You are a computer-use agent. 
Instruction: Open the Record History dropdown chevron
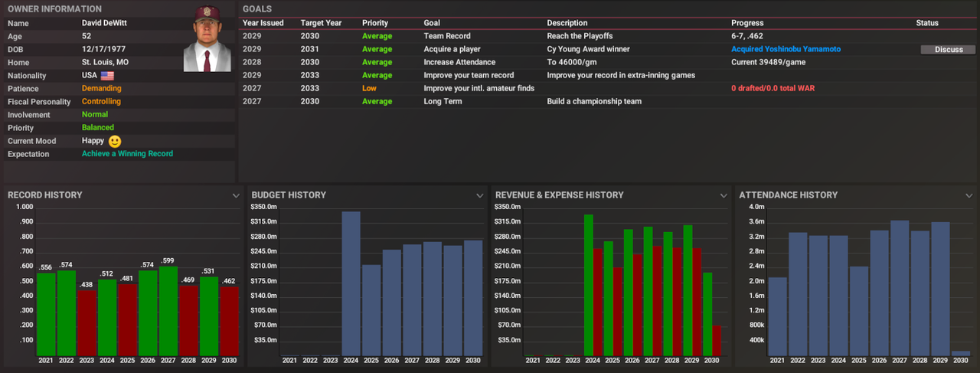click(x=236, y=195)
